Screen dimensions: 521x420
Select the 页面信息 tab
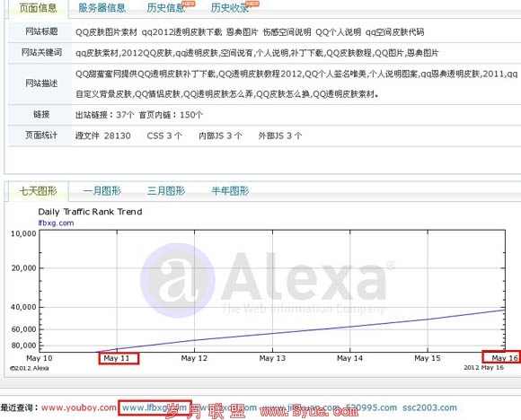click(x=38, y=8)
